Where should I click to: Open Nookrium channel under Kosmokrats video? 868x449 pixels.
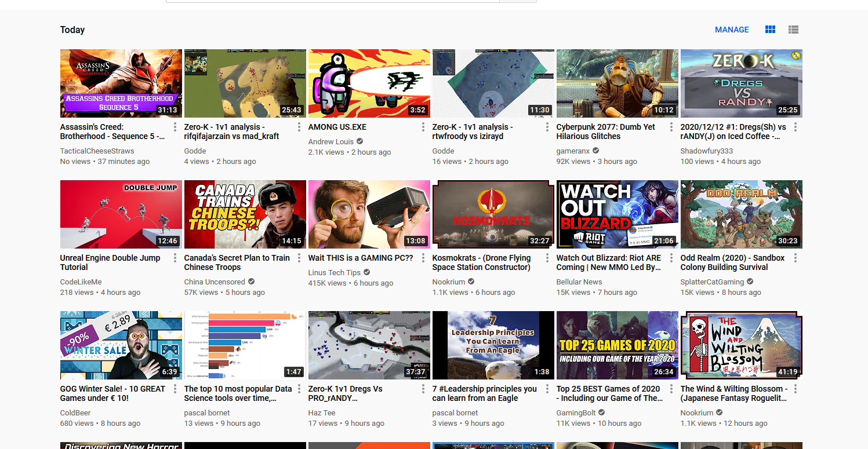click(x=449, y=282)
